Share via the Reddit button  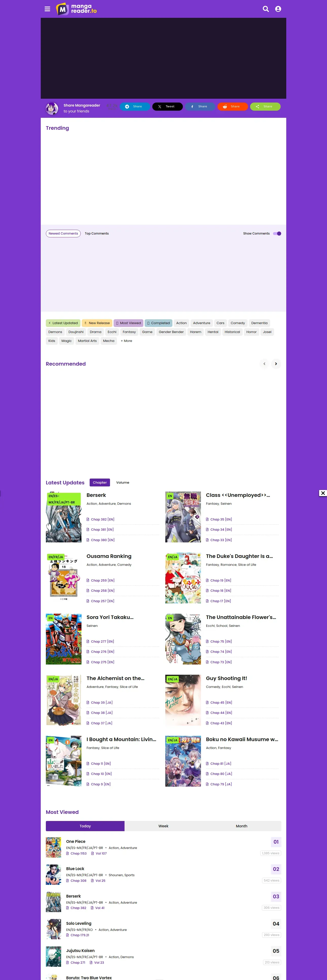tap(233, 107)
